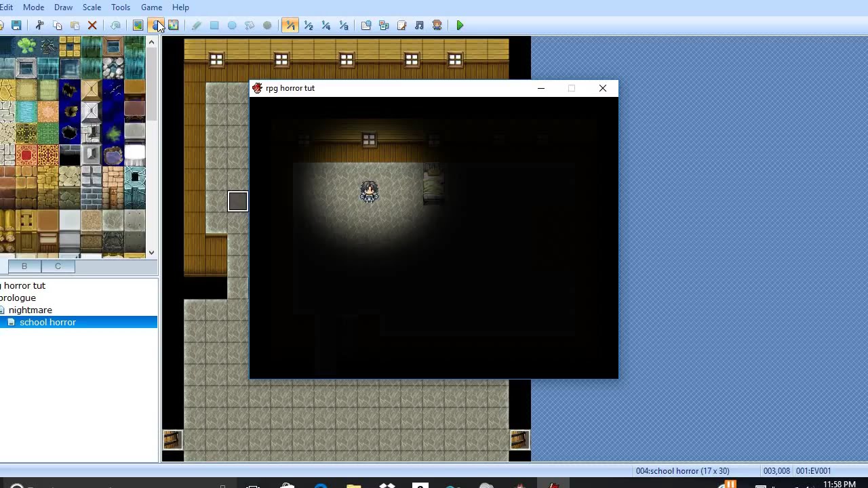
Task: Open the Sound Test music note icon
Action: click(419, 26)
